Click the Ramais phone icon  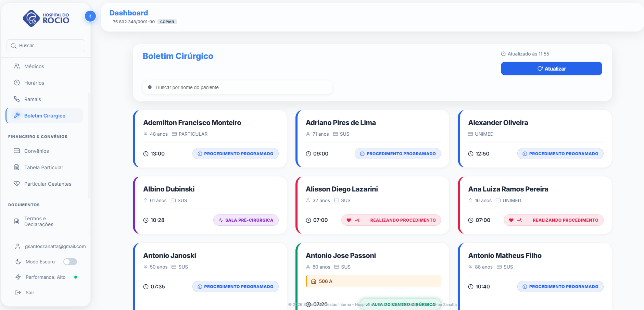pos(17,99)
